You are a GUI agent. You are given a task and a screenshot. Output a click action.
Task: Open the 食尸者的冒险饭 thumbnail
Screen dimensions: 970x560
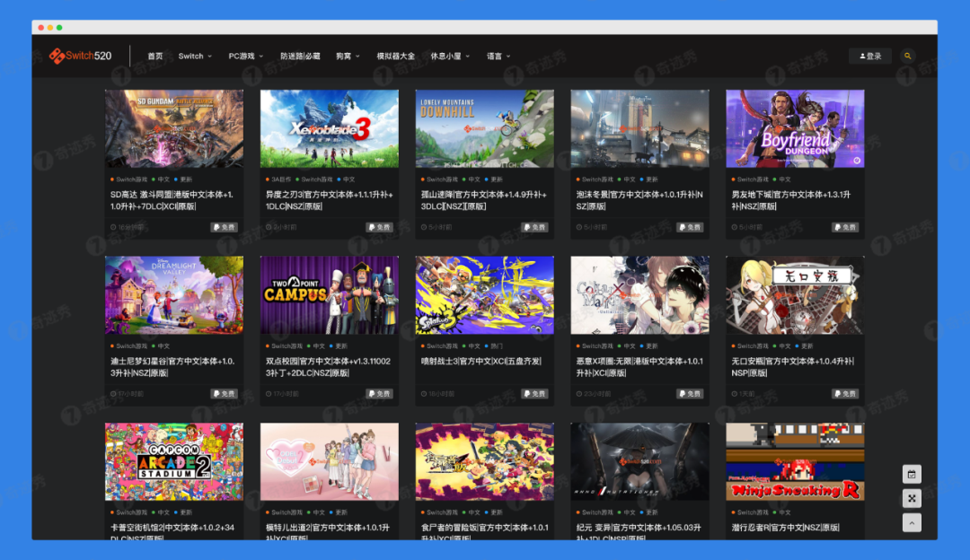[484, 461]
